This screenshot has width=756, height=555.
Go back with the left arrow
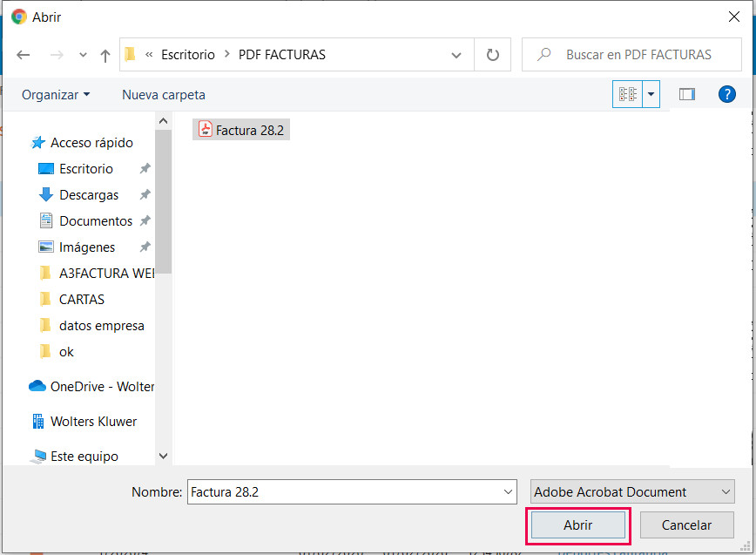coord(24,55)
